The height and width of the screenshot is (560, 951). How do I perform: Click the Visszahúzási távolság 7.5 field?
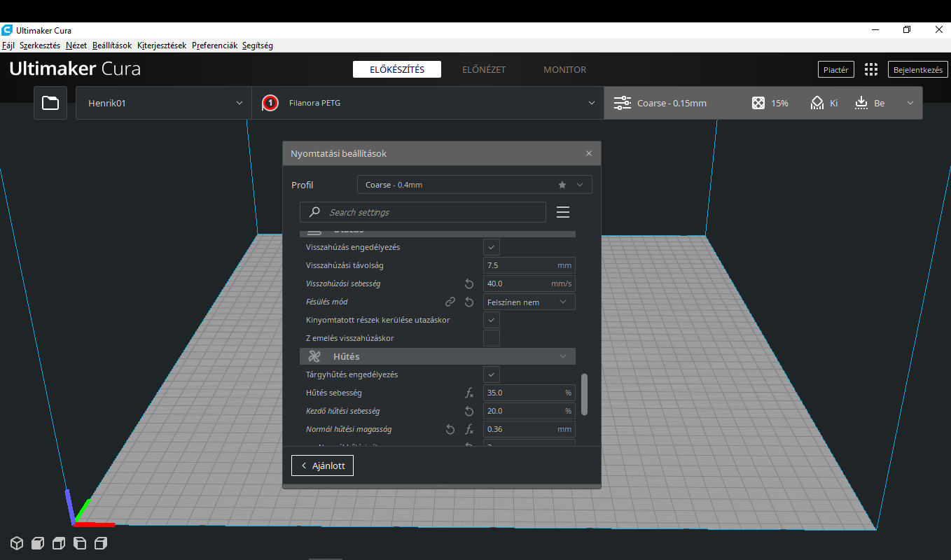click(529, 265)
